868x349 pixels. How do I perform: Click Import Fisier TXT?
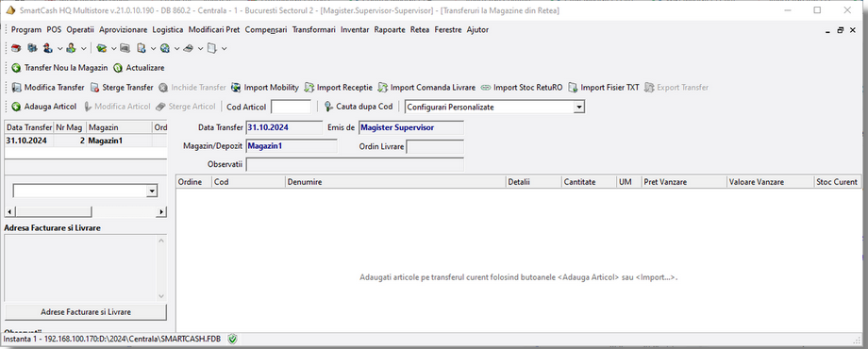pos(604,88)
